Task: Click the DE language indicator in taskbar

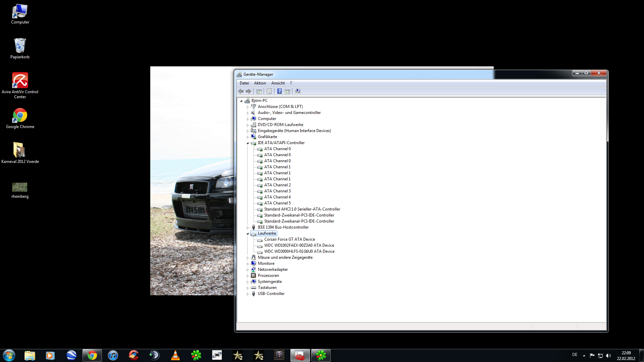Action: [575, 355]
